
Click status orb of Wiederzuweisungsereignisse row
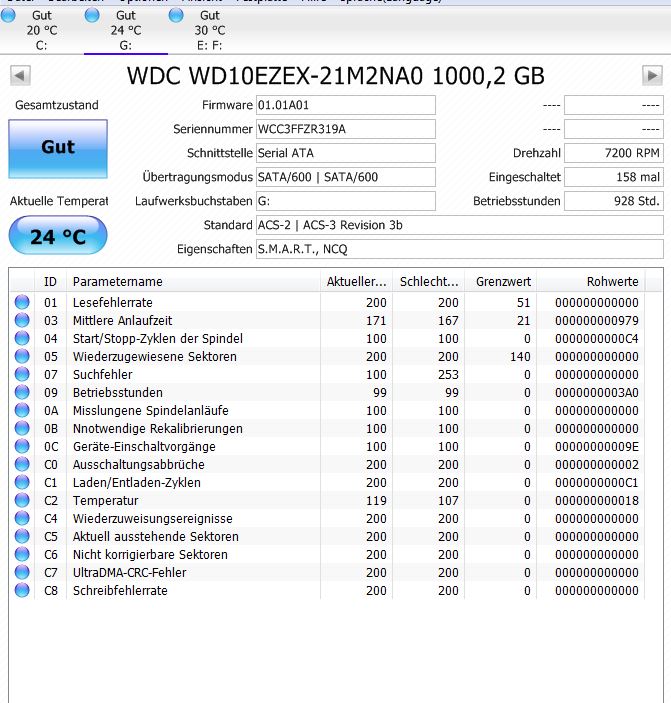click(22, 518)
